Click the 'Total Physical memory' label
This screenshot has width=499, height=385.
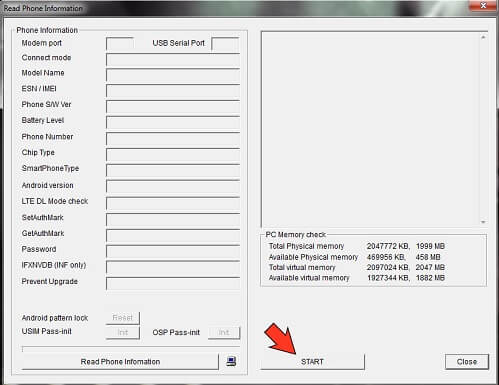pyautogui.click(x=306, y=246)
